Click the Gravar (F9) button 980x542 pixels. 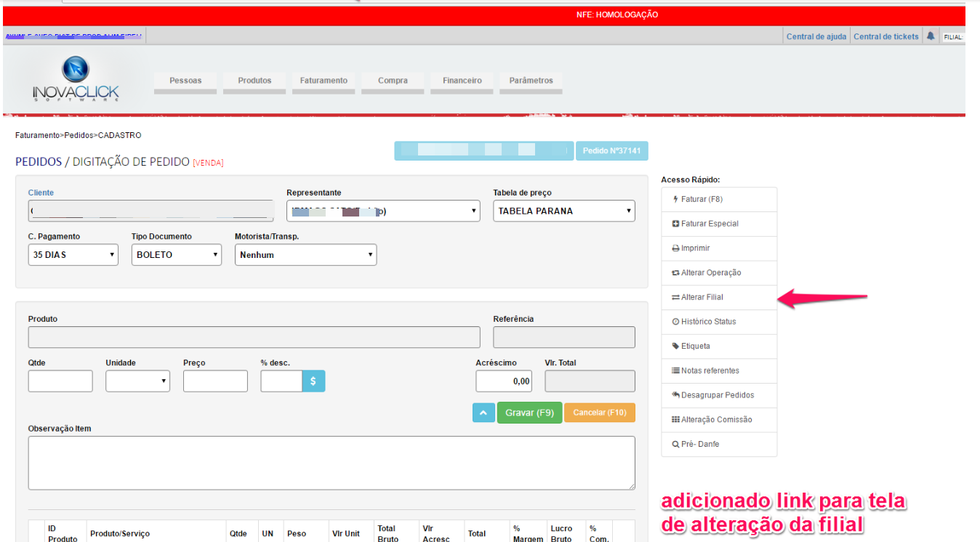click(529, 413)
